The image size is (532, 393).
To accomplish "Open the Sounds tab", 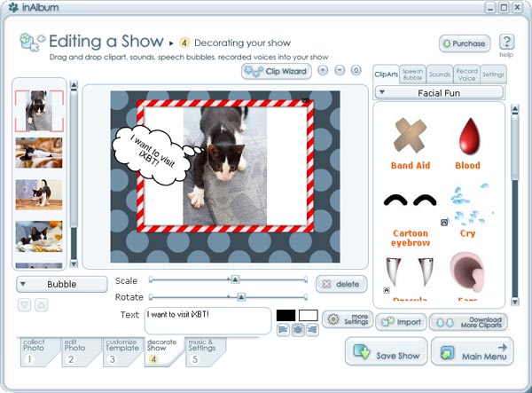I will [x=440, y=75].
